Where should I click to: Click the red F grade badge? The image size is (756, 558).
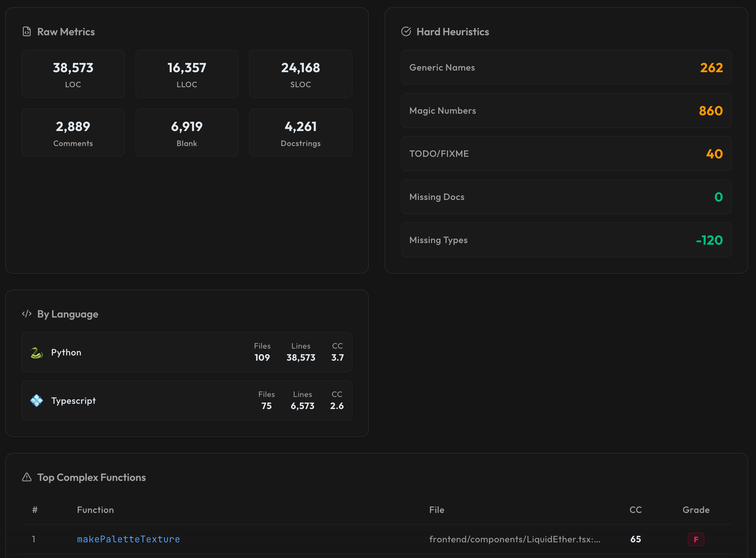point(696,539)
